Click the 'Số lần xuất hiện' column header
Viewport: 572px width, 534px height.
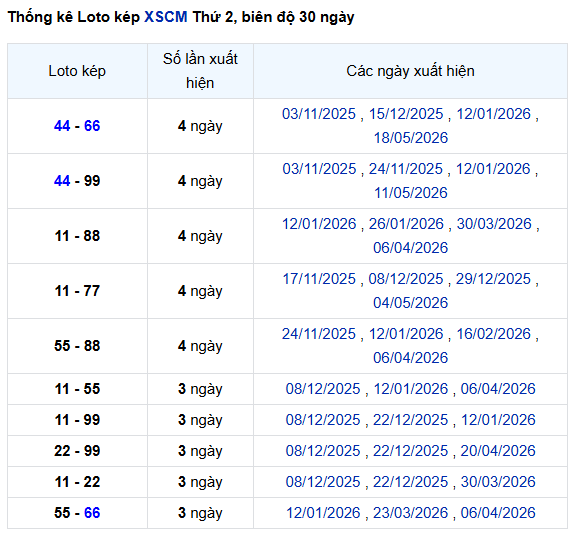[x=200, y=71]
